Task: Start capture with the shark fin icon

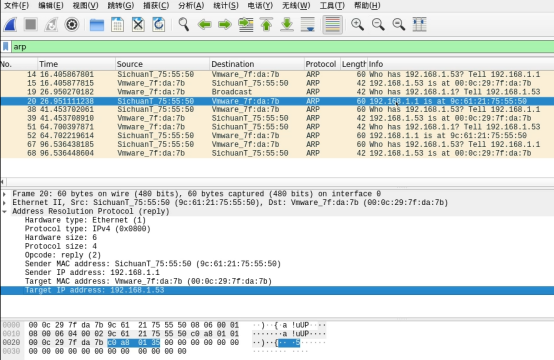Action: click(x=10, y=24)
